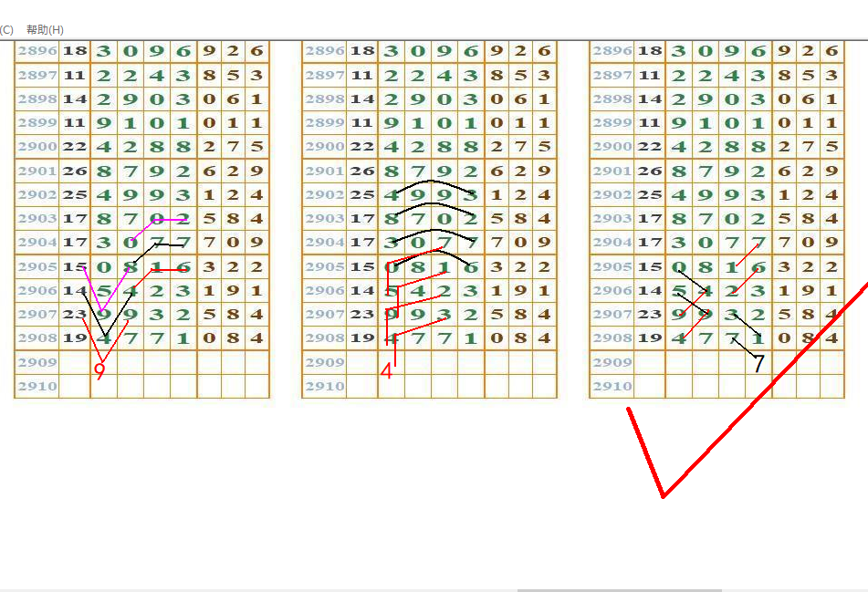Select period 2897 in the middle table
The height and width of the screenshot is (592, 868).
(x=325, y=75)
